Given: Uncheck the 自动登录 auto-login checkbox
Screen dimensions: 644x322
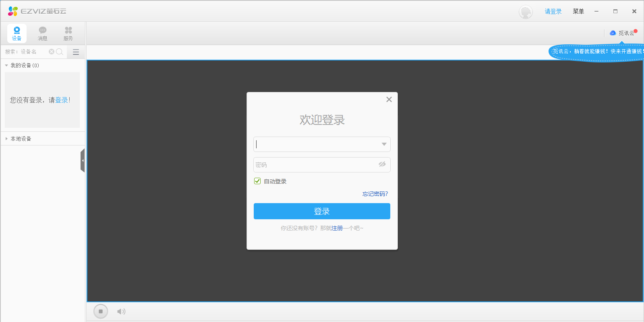Looking at the screenshot, I should tap(257, 181).
